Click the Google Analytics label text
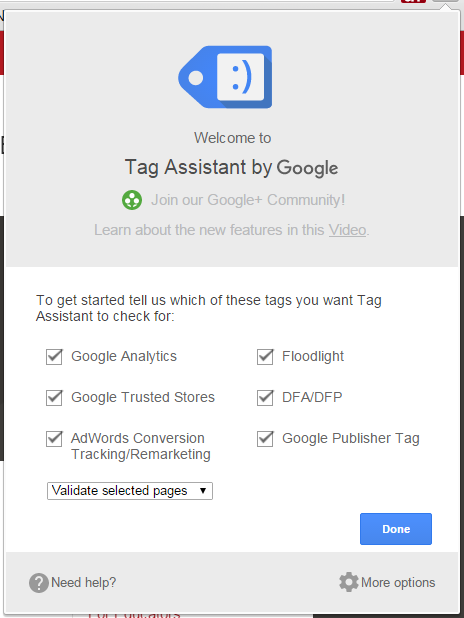 [x=124, y=357]
